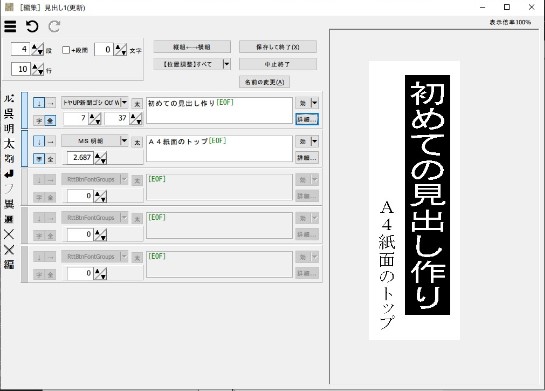Click the grayed フ icon in sidebar
Screen dimensions: 545x391
pyautogui.click(x=9, y=189)
